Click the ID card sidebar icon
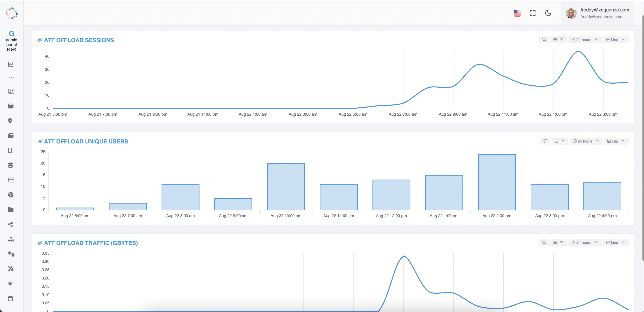Image resolution: width=644 pixels, height=312 pixels. tap(11, 91)
